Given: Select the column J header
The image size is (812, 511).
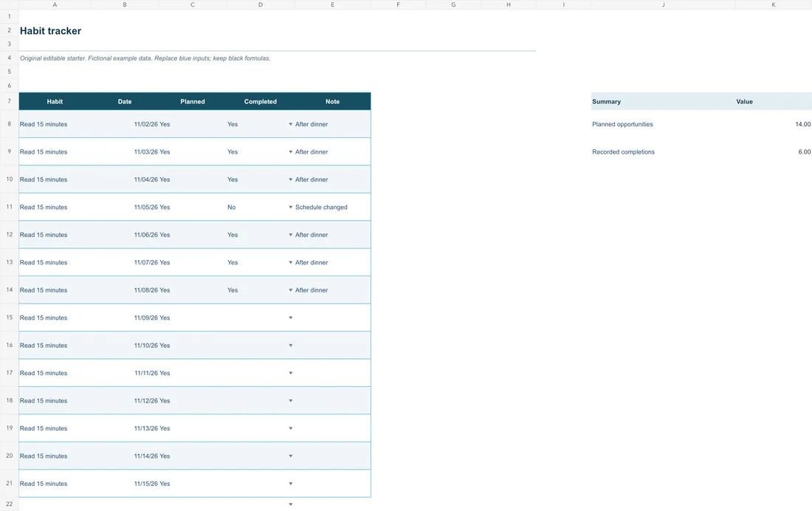Looking at the screenshot, I should tap(664, 4).
